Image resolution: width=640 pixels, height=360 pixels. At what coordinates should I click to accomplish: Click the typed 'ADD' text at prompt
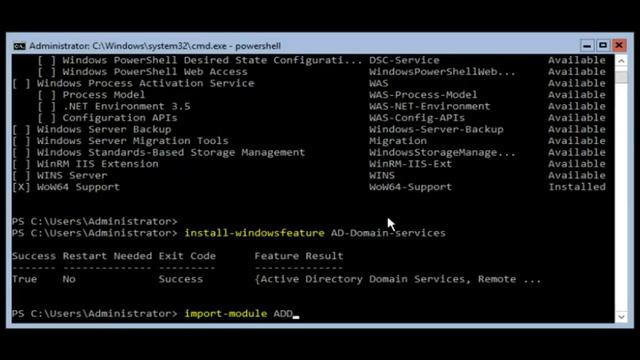pyautogui.click(x=283, y=313)
